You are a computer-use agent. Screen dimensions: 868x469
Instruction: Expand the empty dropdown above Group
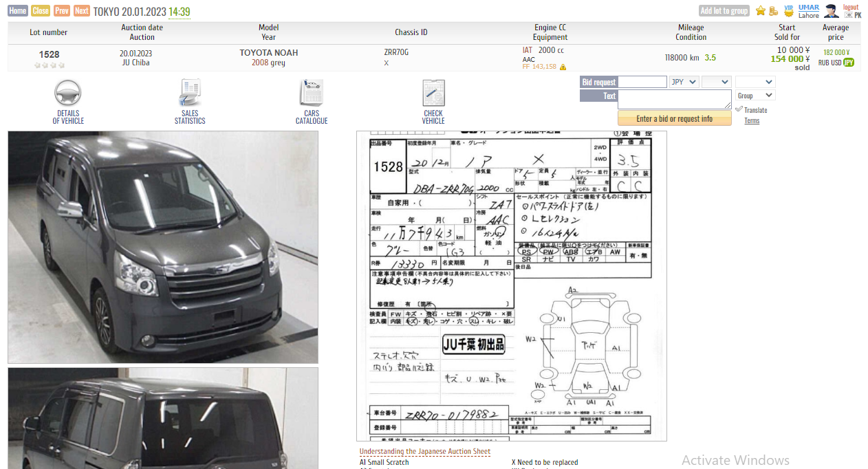755,82
